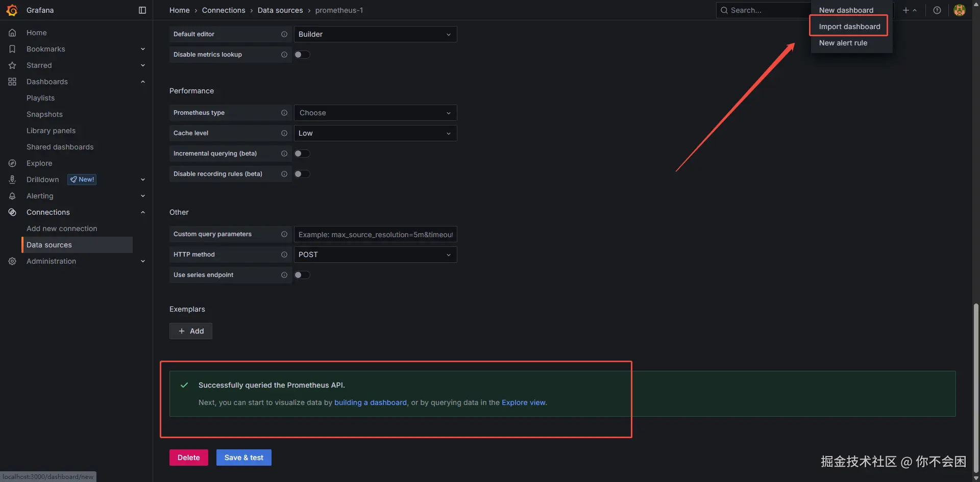Show info tooltip for Disable recording rules

click(284, 174)
